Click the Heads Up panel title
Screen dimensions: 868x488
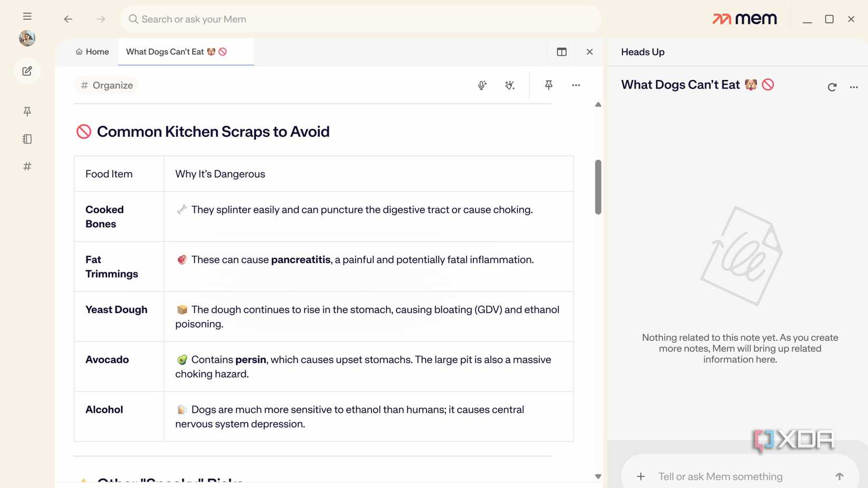point(643,52)
